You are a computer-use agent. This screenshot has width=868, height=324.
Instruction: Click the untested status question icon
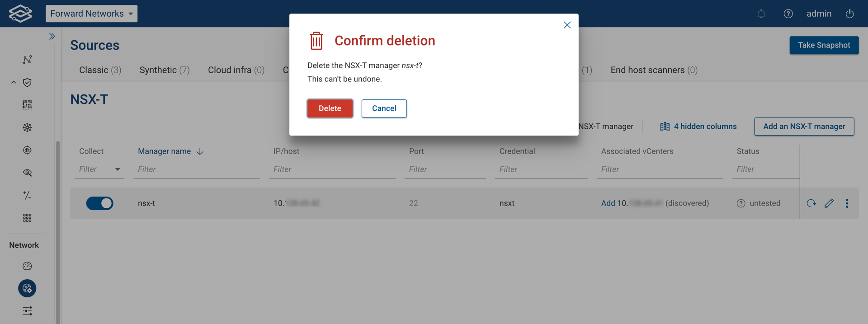(741, 203)
